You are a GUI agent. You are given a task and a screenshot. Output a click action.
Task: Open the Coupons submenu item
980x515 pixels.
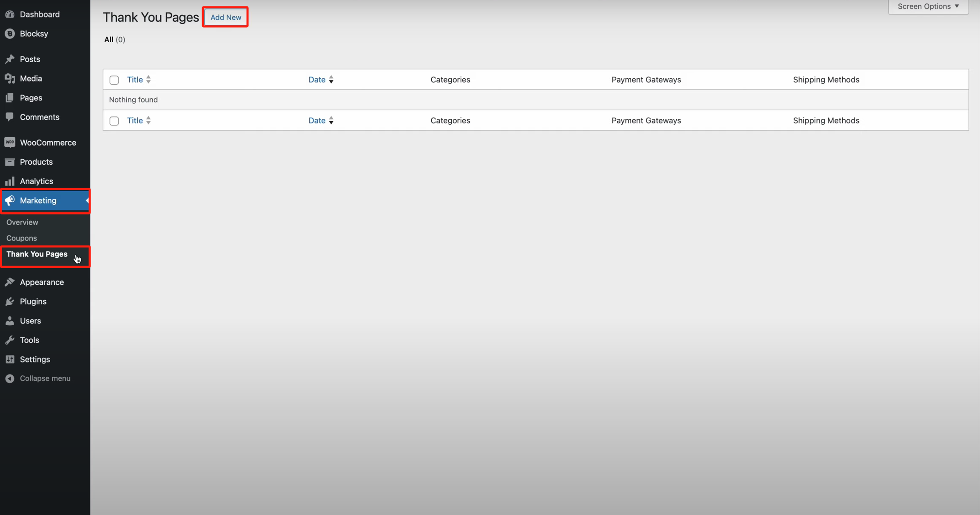[x=22, y=238]
